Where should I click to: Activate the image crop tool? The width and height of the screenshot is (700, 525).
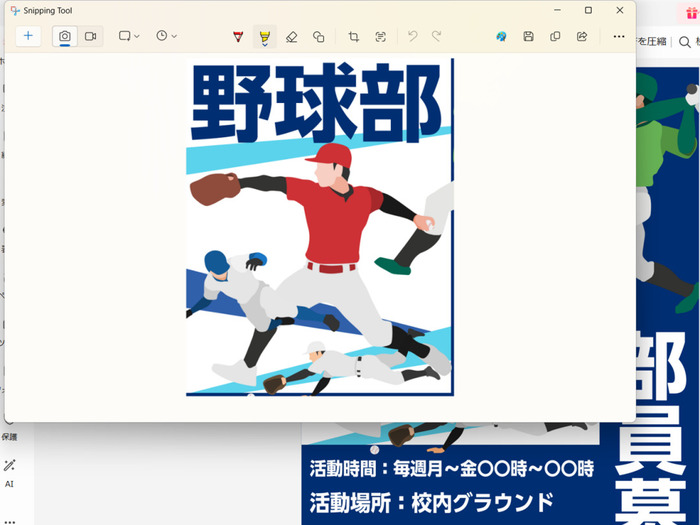click(x=354, y=37)
